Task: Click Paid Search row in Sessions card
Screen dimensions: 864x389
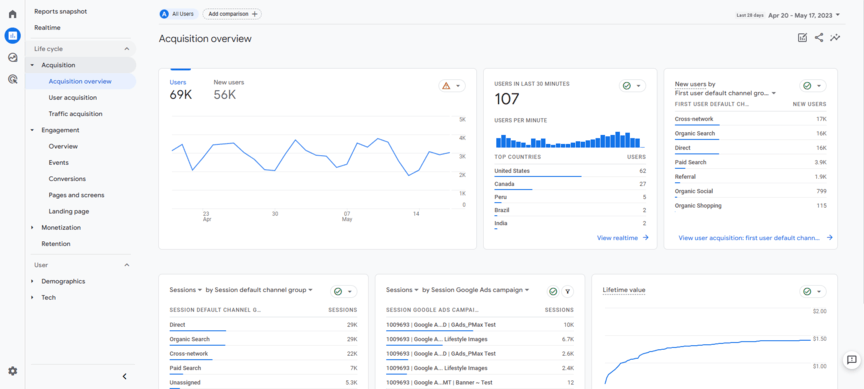Action: pyautogui.click(x=263, y=369)
